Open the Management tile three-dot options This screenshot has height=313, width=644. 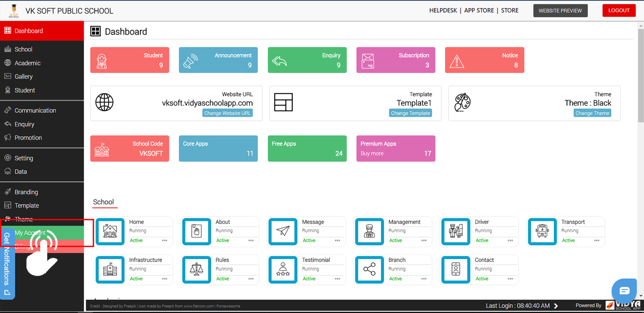424,241
